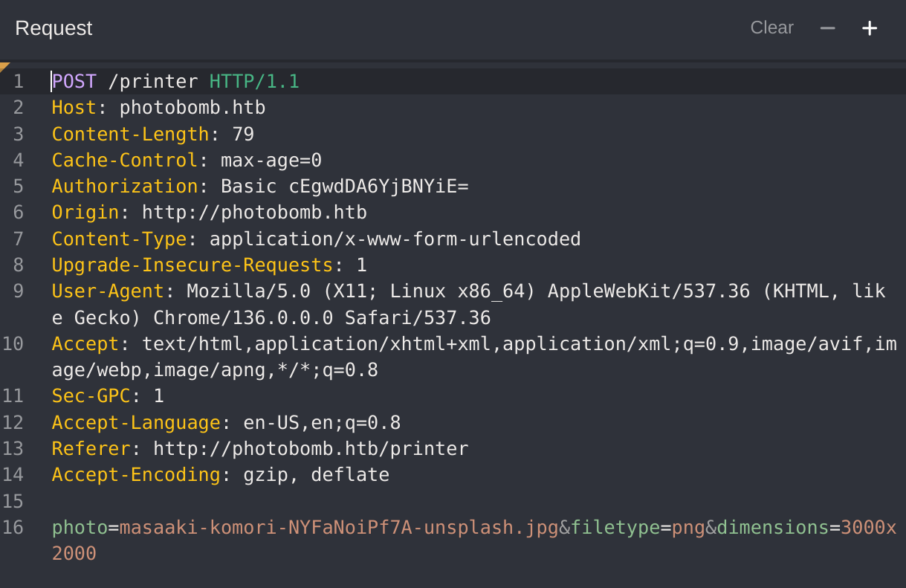The image size is (906, 588).
Task: Click Chrome/136.0.0.0 in user agent continuation
Action: 243,318
